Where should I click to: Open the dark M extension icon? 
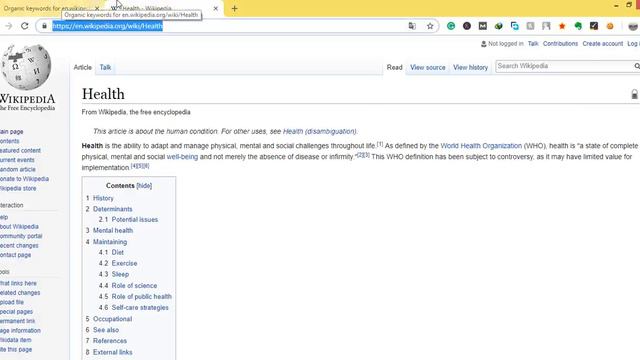click(x=482, y=26)
